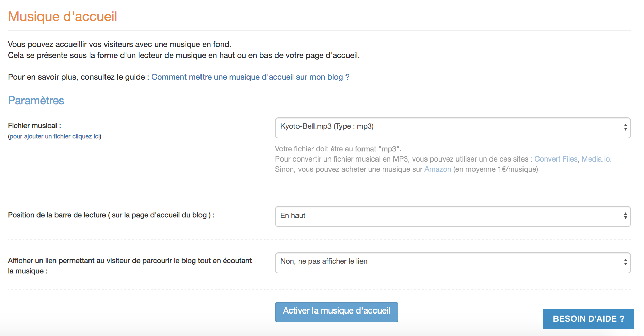The height and width of the screenshot is (336, 644).
Task: Click the "Afficher un lien permettant au visiteur" label
Action: (130, 266)
